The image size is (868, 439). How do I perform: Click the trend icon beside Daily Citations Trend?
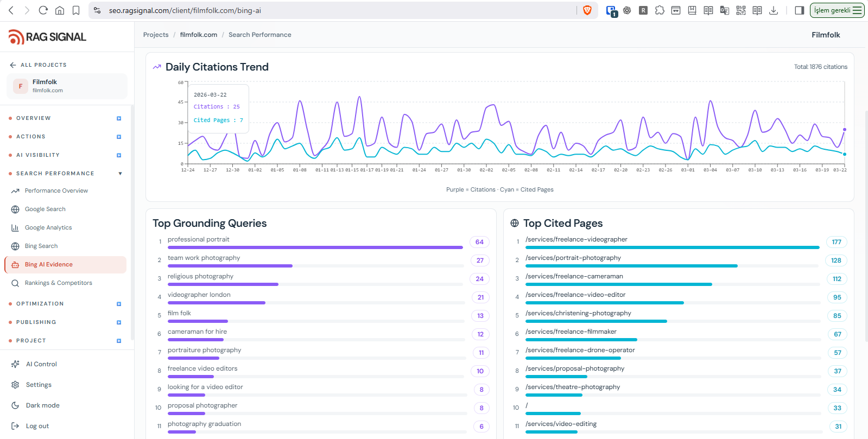pyautogui.click(x=157, y=67)
